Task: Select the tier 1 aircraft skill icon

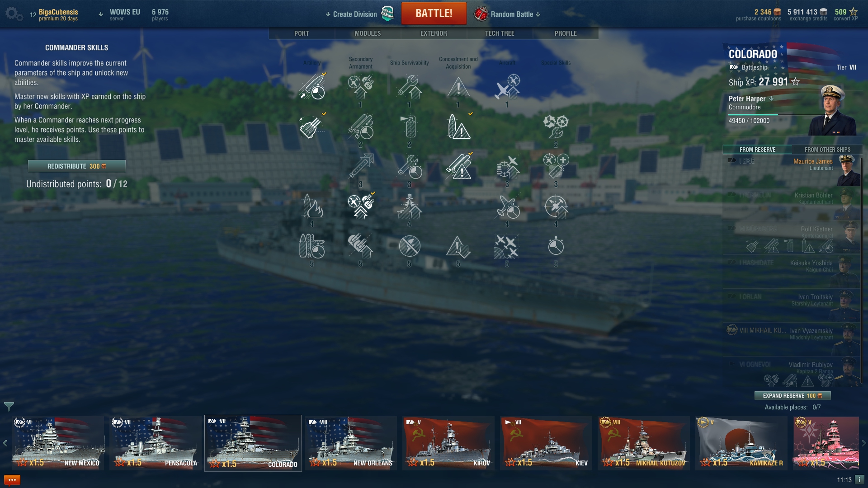Action: click(x=507, y=87)
